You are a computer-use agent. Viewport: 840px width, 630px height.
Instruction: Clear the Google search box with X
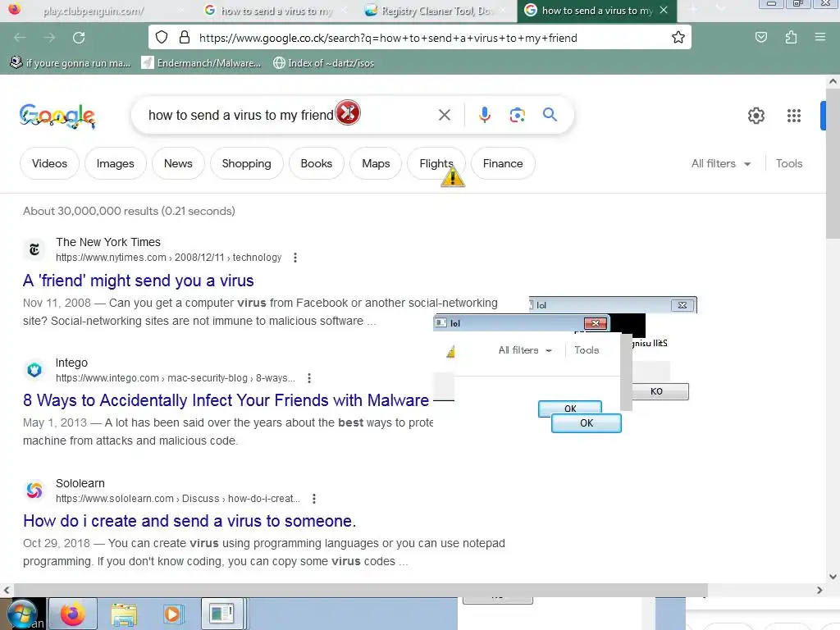coord(444,115)
